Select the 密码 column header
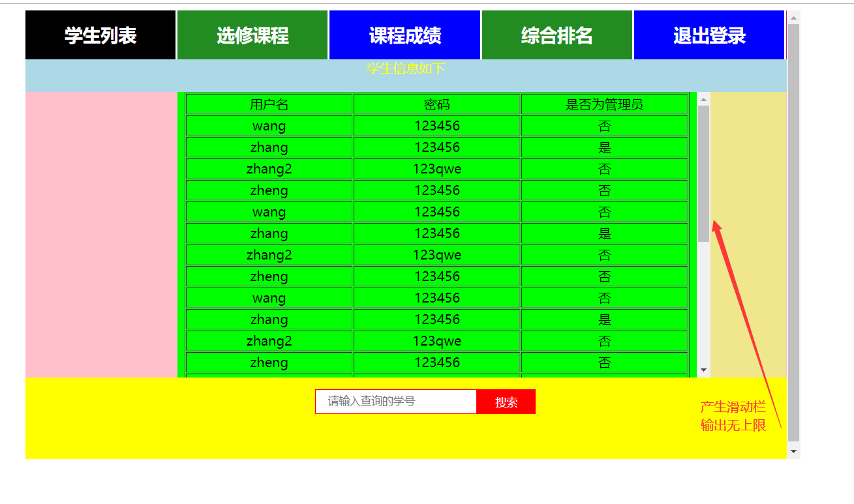Screen dimensions: 854x504 [x=436, y=104]
